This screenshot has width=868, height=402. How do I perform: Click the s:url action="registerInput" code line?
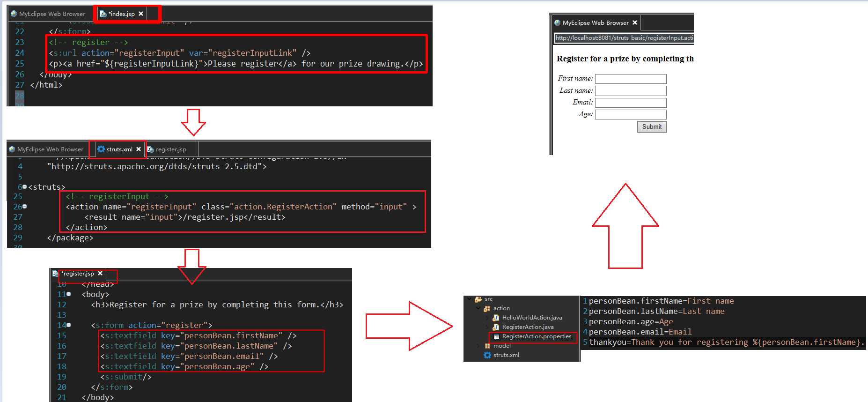tap(180, 53)
